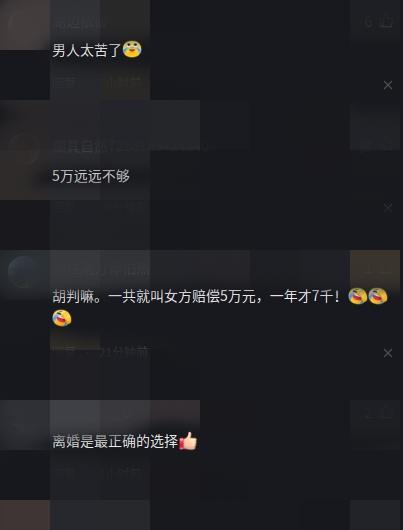Click the X icon below "5万远远不够" comment
This screenshot has height=530, width=403.
click(388, 208)
